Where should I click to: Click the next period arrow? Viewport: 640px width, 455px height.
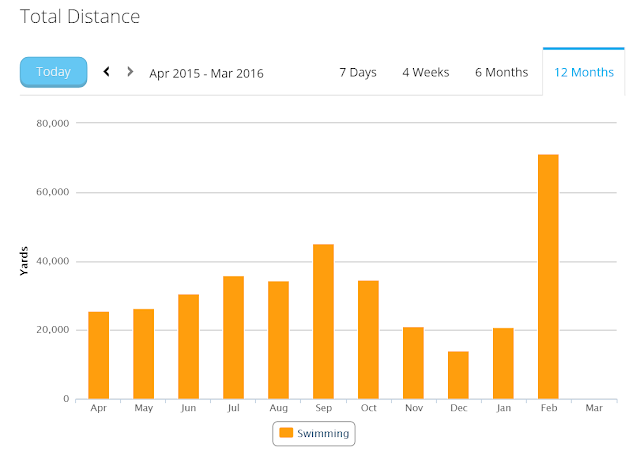coord(130,72)
